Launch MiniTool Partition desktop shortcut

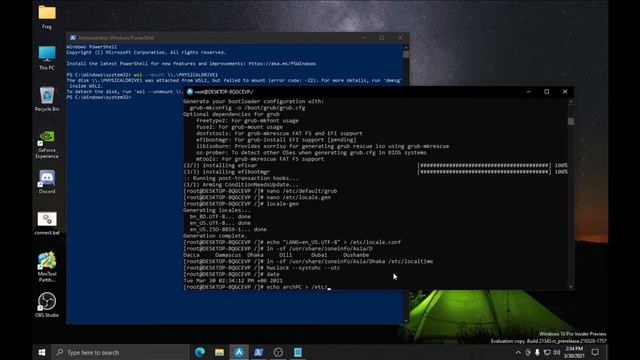[47, 267]
